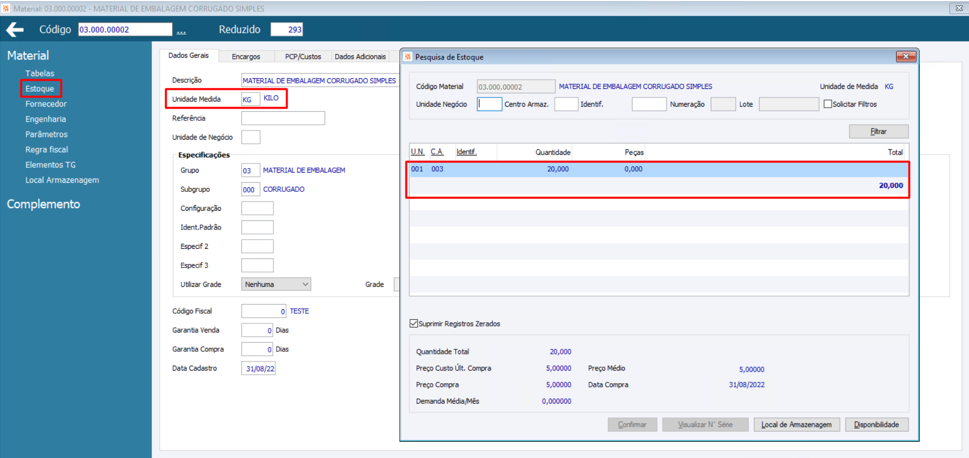Screen dimensions: 969x458
Task: Click the Identif. filter field
Action: tap(649, 104)
